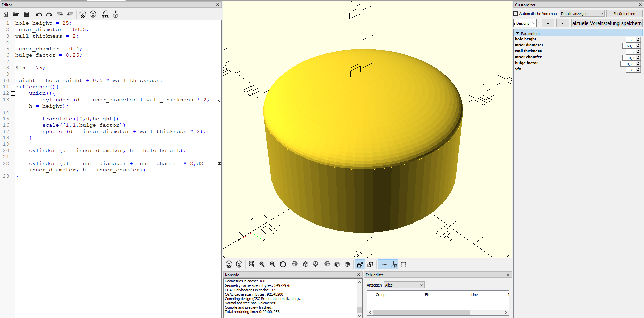Switch viewport to orthogonal projection
The height and width of the screenshot is (318, 644).
pos(370,264)
